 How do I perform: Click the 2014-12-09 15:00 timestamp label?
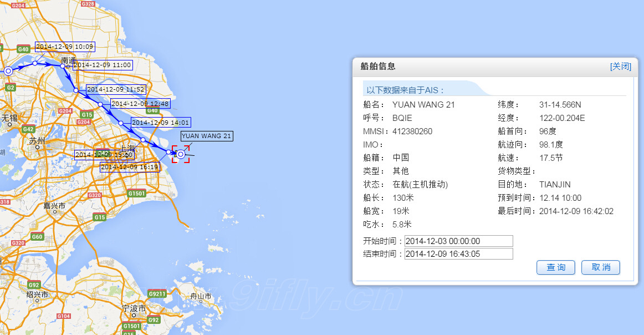pyautogui.click(x=104, y=155)
